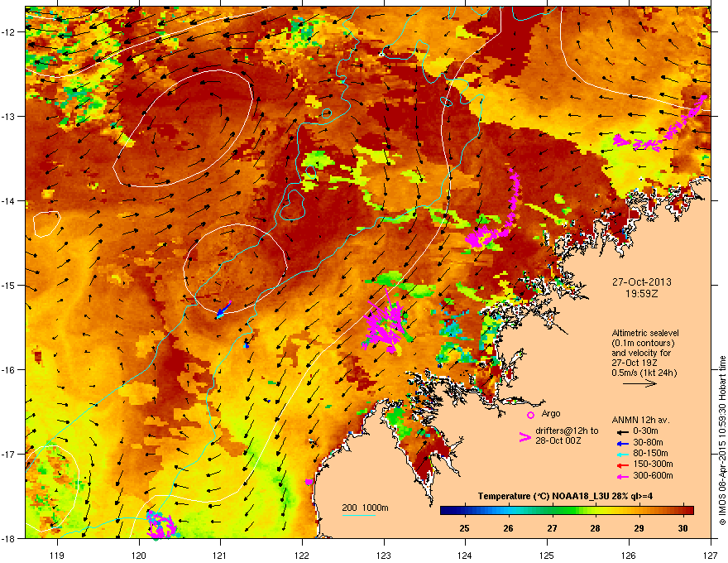This screenshot has width=728, height=563.
Task: Click the 'Argo' legend label
Action: [x=551, y=413]
